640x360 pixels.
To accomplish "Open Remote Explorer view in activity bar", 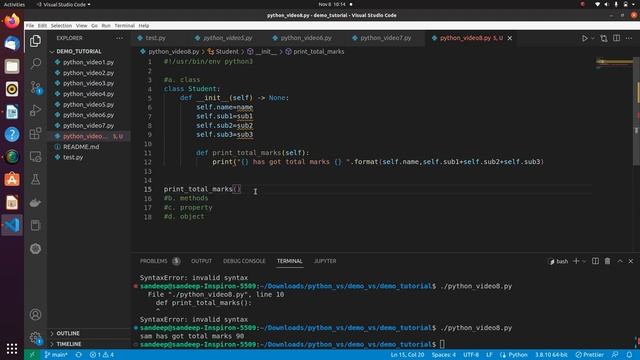I will point(36,157).
